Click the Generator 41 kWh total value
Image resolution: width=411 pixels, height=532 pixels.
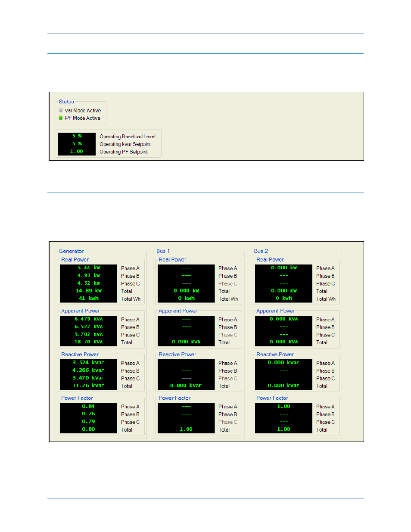[x=89, y=299]
